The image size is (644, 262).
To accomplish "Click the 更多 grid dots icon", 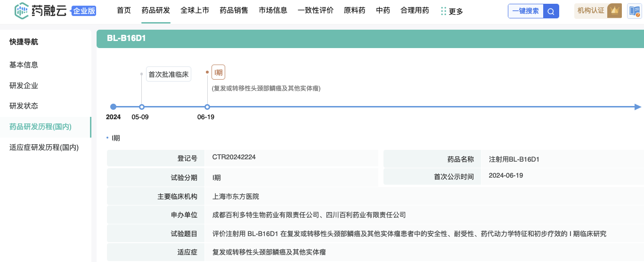I will pyautogui.click(x=443, y=11).
